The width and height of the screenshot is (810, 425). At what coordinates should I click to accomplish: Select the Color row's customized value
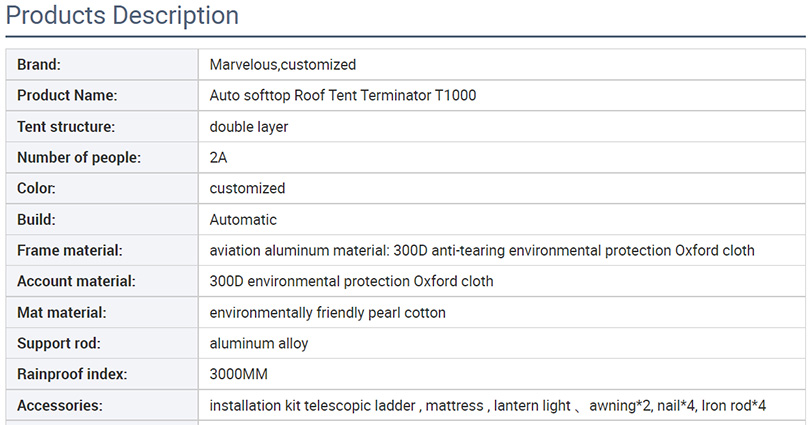[247, 188]
